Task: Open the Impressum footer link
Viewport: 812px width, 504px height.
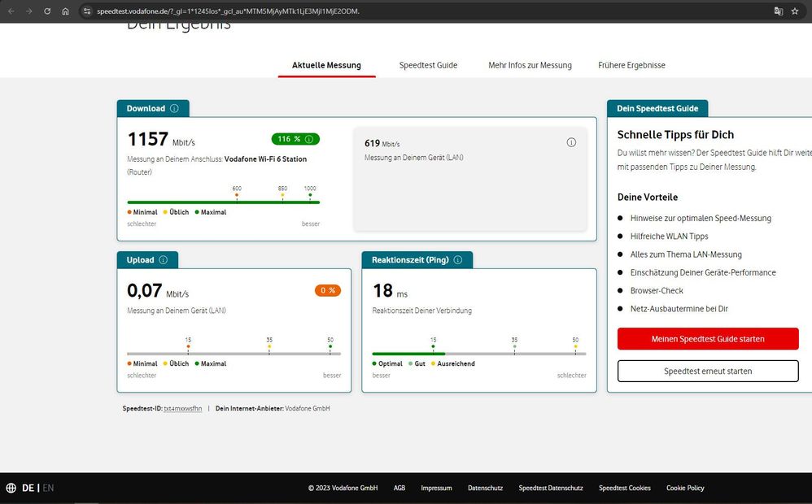Action: click(x=436, y=488)
